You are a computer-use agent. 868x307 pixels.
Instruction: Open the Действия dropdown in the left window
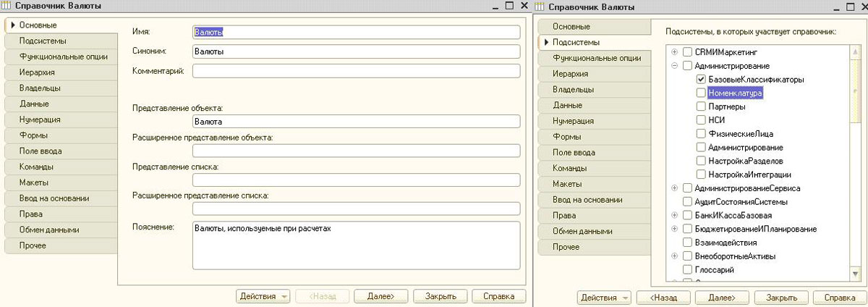click(x=263, y=296)
